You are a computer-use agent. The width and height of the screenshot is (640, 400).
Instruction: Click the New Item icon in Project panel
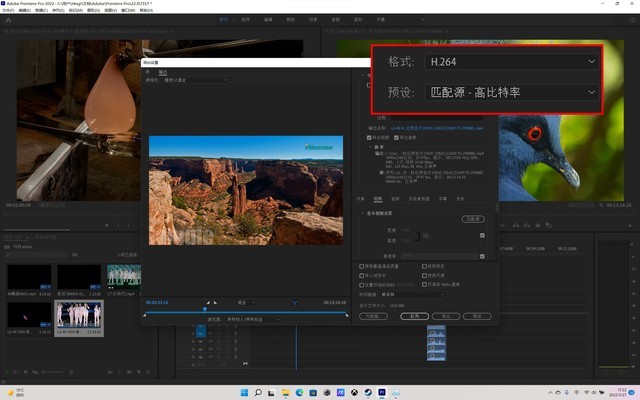[139, 372]
